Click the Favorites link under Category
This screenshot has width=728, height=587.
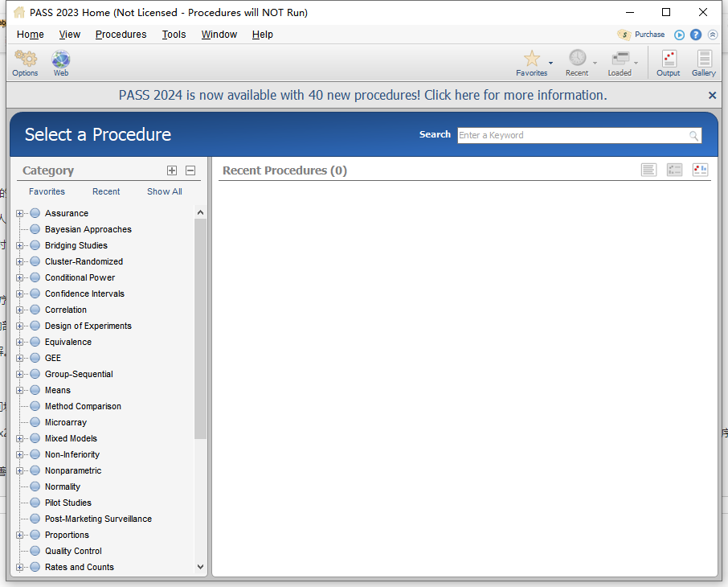(47, 191)
